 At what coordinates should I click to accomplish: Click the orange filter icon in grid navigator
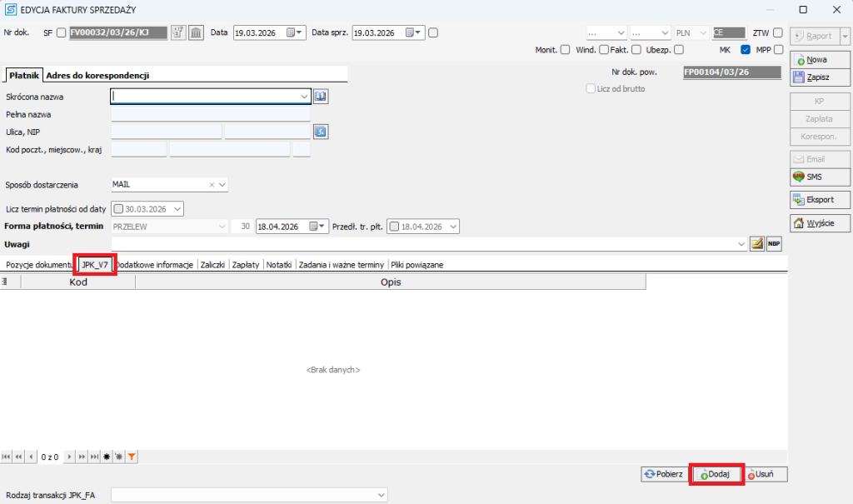132,457
